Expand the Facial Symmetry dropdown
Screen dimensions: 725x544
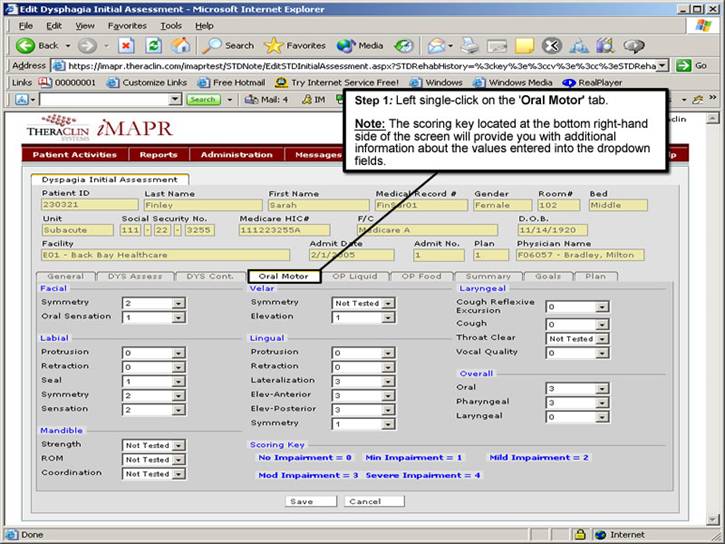point(179,303)
